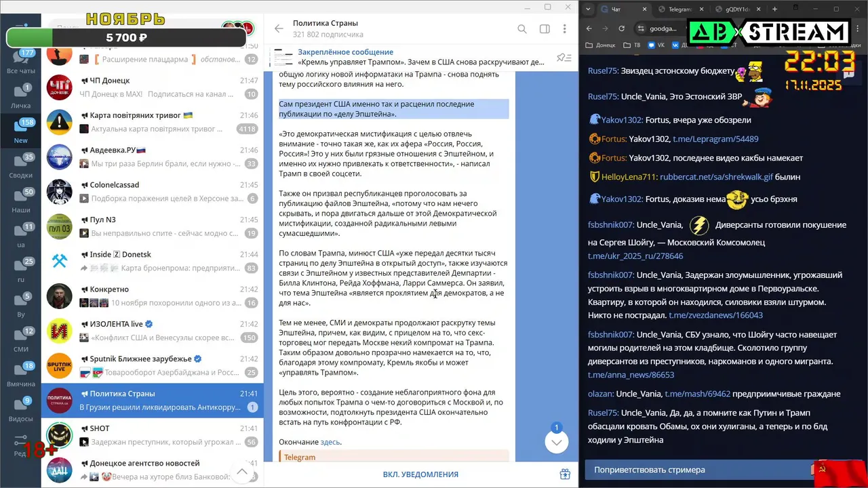This screenshot has height=488, width=868.
Task: Switch to the Наши folder
Action: pyautogui.click(x=21, y=201)
